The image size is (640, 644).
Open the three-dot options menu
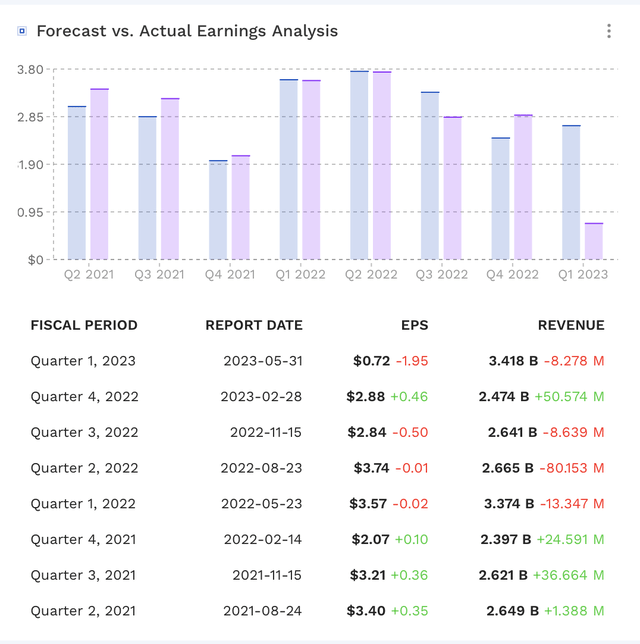click(x=608, y=31)
